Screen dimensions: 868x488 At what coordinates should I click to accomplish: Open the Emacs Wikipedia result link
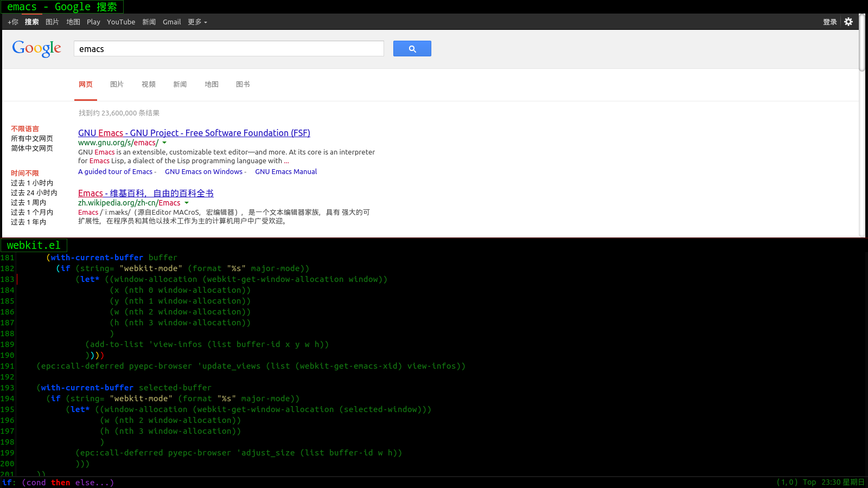145,194
